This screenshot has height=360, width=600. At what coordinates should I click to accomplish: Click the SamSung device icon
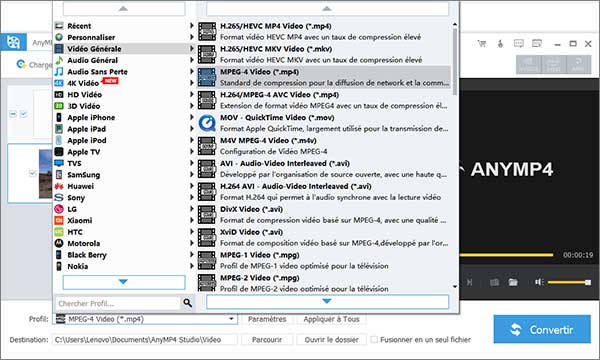coord(59,175)
